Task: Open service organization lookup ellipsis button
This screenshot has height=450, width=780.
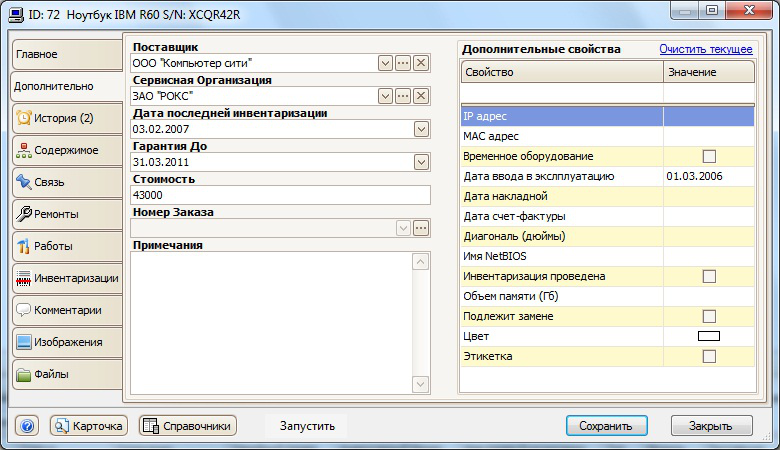Action: [403, 96]
